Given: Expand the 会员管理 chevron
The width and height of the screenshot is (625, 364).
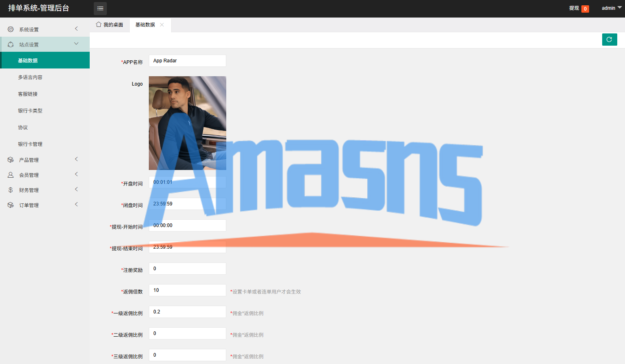Looking at the screenshot, I should 76,174.
